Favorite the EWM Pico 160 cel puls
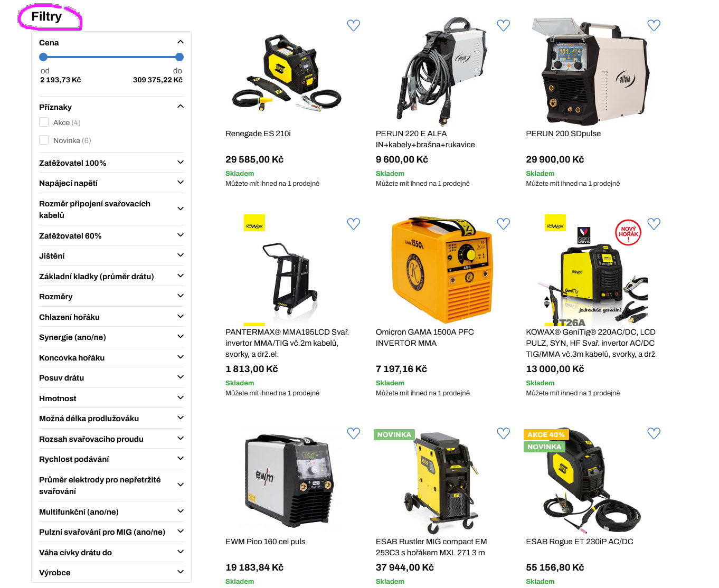 pos(353,433)
